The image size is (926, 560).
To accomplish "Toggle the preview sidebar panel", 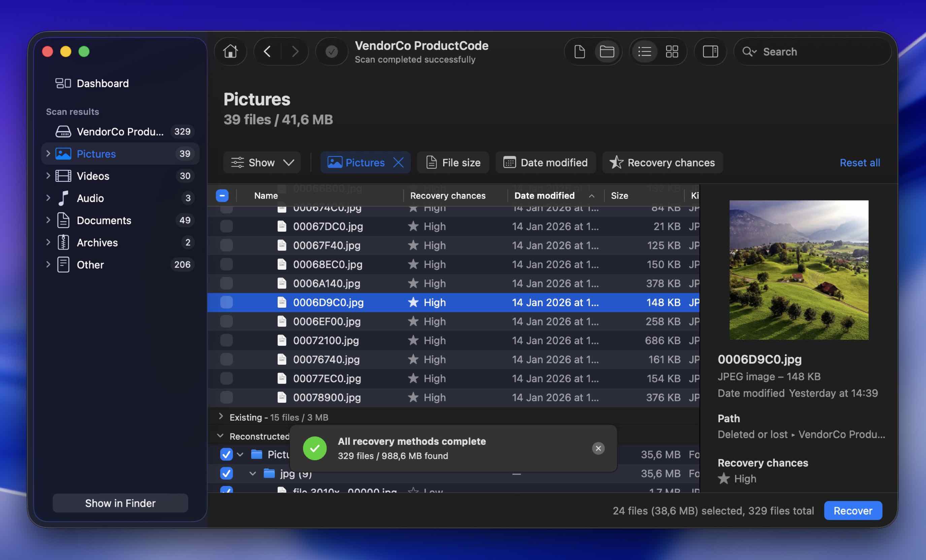I will click(710, 52).
